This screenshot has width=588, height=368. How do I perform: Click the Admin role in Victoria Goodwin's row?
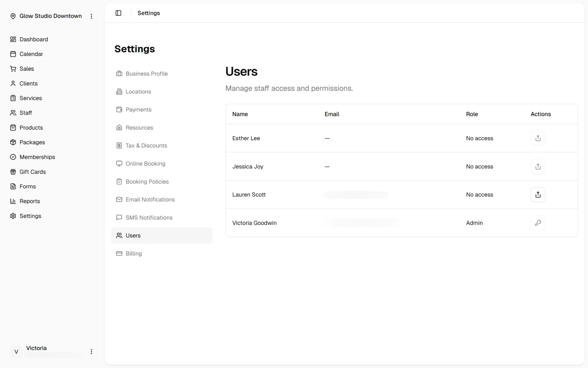475,223
